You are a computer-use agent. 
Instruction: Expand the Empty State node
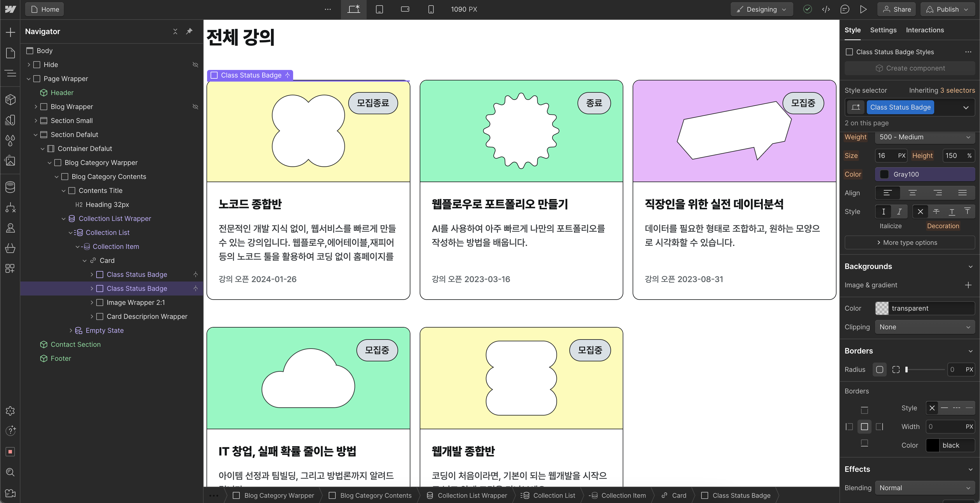tap(71, 330)
